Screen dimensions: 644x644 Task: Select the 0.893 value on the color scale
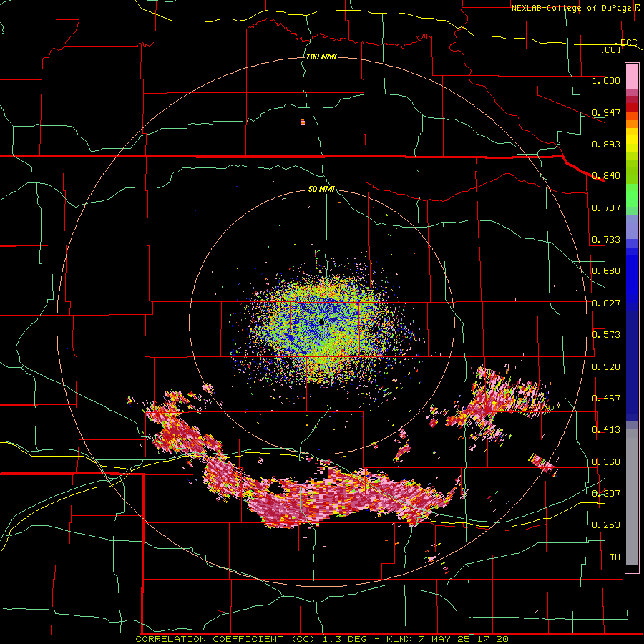(606, 144)
